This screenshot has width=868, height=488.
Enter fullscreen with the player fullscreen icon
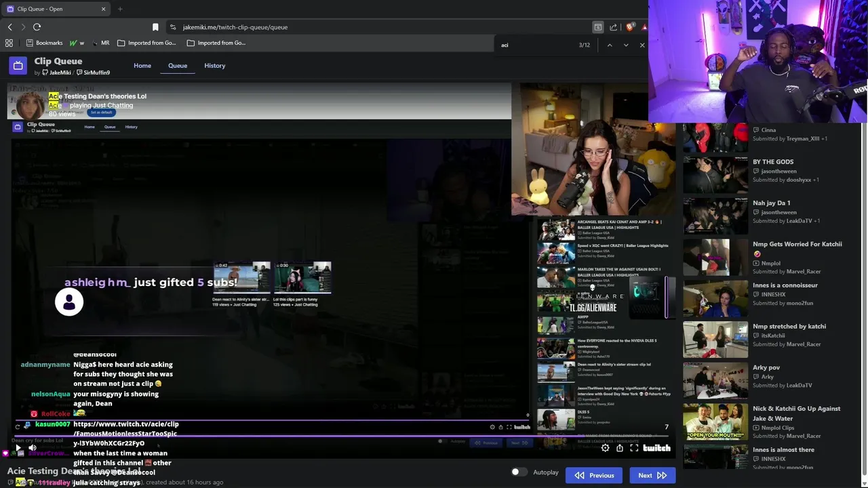634,448
